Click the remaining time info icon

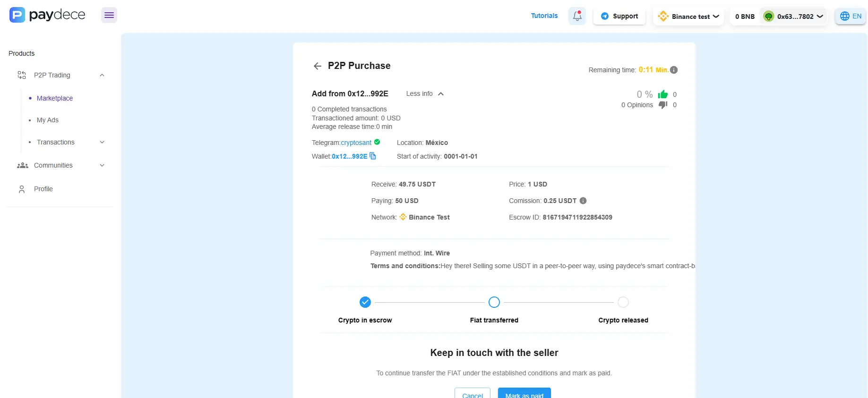[x=674, y=70]
